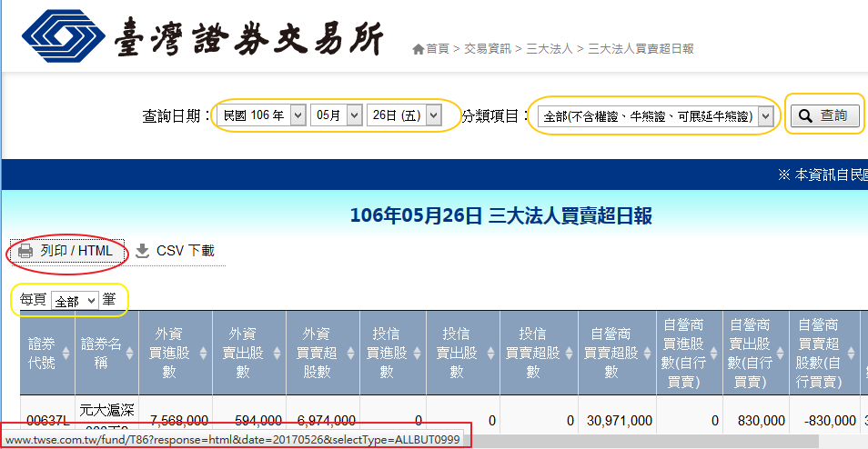This screenshot has height=449, width=868.
Task: Click the magnifier icon on 查詢 button
Action: tap(805, 115)
